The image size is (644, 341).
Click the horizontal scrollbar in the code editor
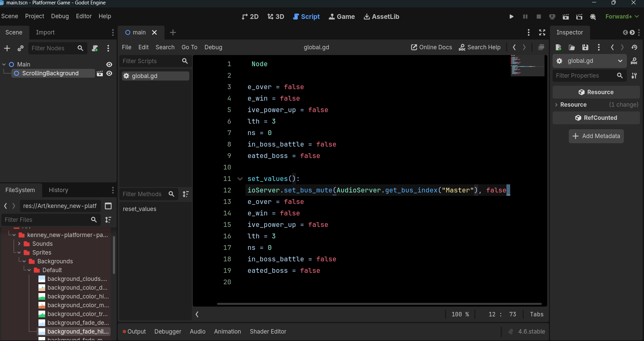click(x=379, y=304)
